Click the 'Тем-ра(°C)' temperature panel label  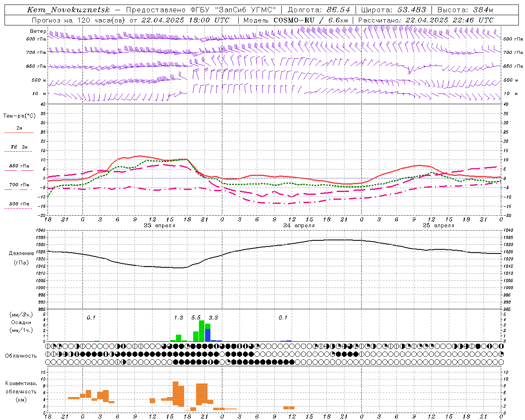(x=19, y=116)
